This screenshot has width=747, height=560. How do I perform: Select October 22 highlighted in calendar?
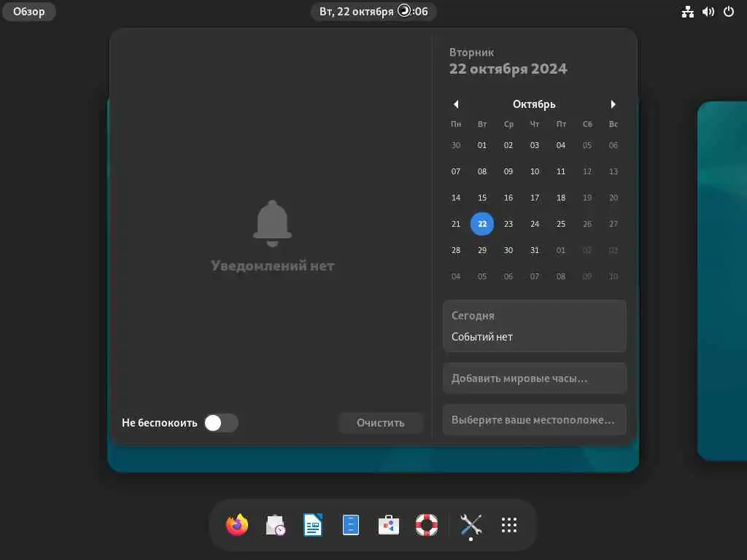point(482,224)
